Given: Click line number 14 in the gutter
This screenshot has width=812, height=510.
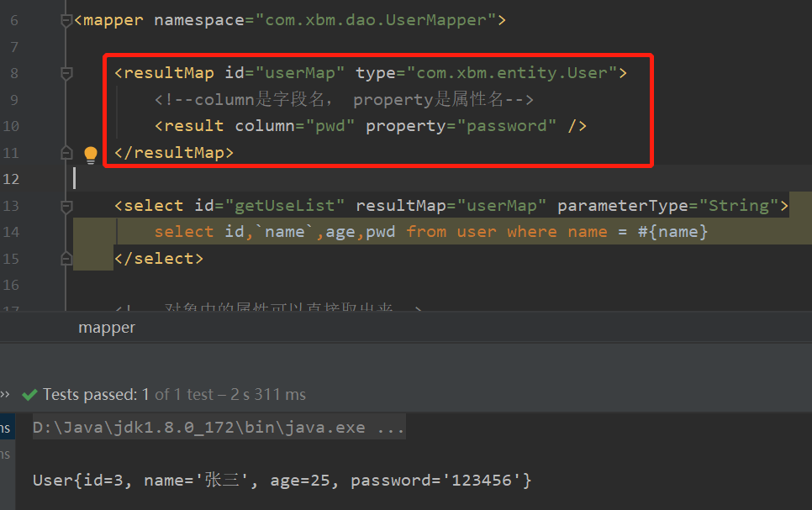Looking at the screenshot, I should (x=11, y=232).
